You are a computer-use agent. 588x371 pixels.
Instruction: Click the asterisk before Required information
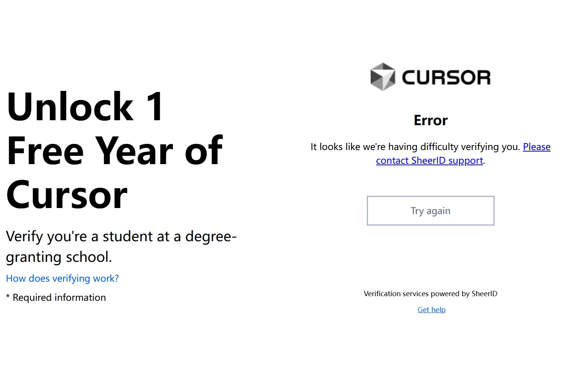point(8,298)
